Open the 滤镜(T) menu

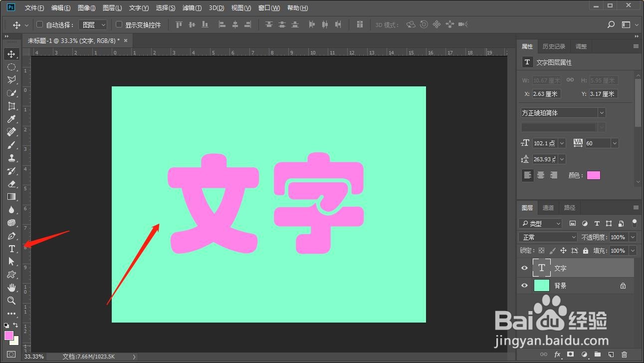coord(192,8)
